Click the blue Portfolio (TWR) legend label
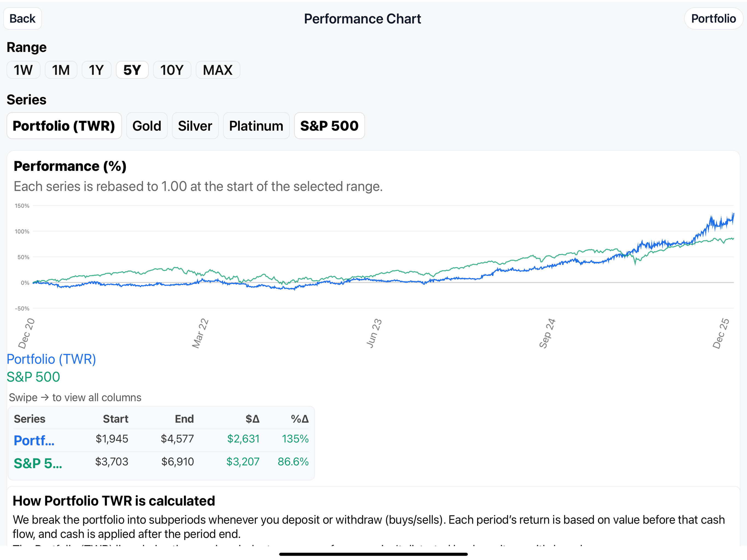Screen dimensions: 747x560 click(x=51, y=359)
